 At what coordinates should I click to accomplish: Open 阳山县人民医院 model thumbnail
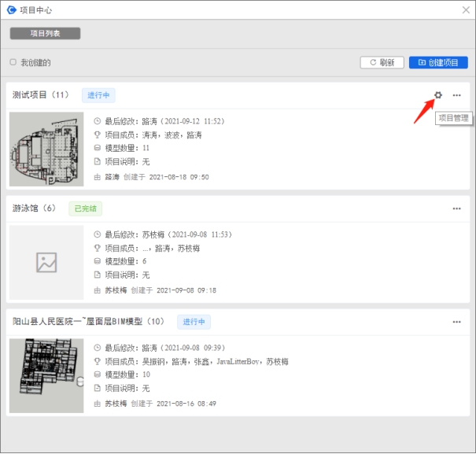click(46, 375)
